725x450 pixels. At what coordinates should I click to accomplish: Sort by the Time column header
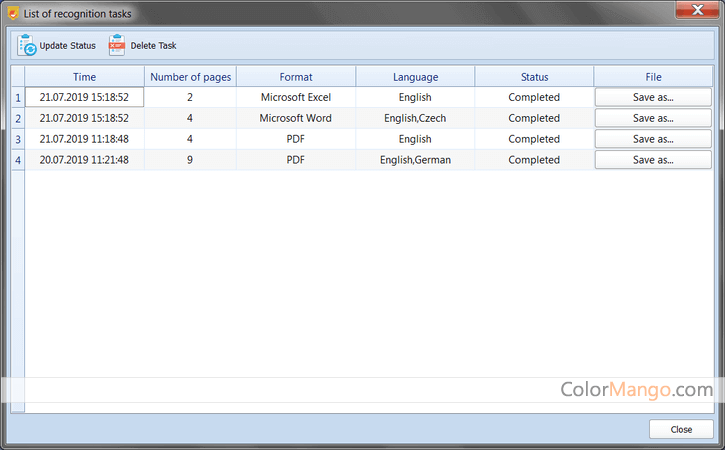(x=84, y=76)
